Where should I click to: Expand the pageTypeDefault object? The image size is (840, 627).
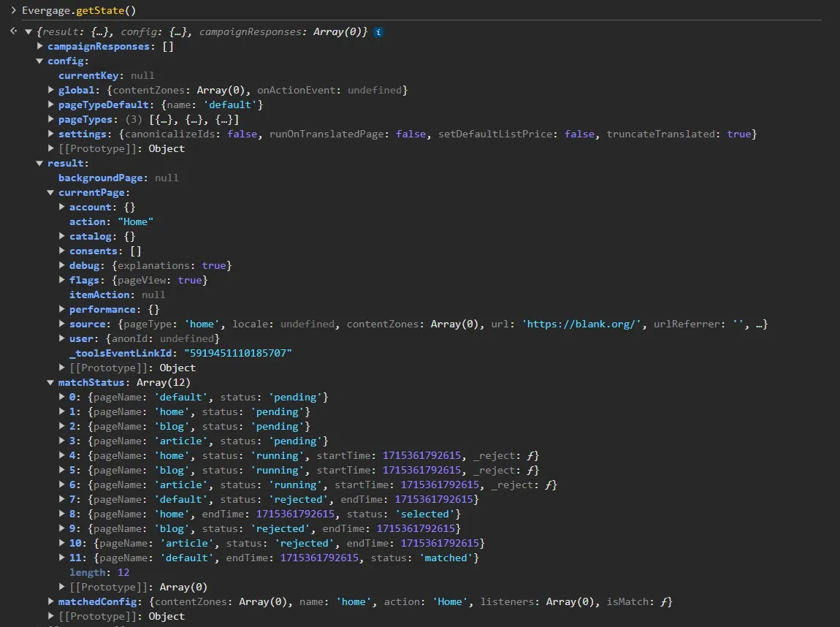tap(51, 105)
